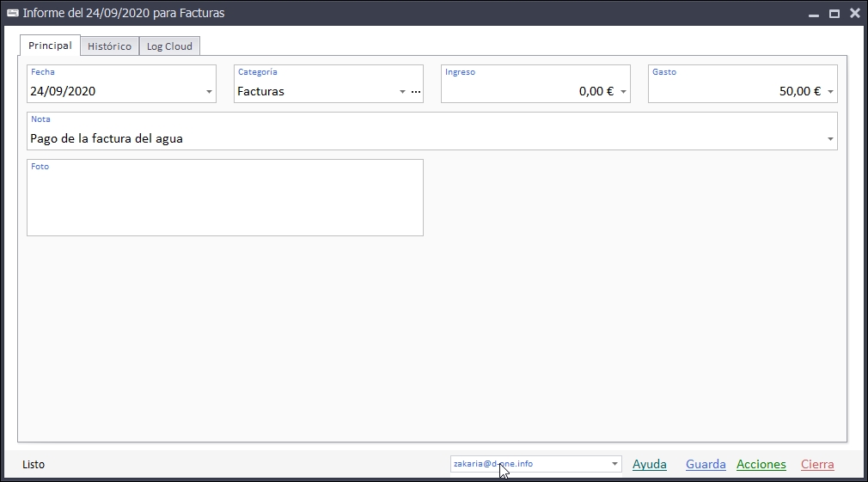This screenshot has width=868, height=482.
Task: Expand the Ingreso amount dropdown
Action: point(623,92)
